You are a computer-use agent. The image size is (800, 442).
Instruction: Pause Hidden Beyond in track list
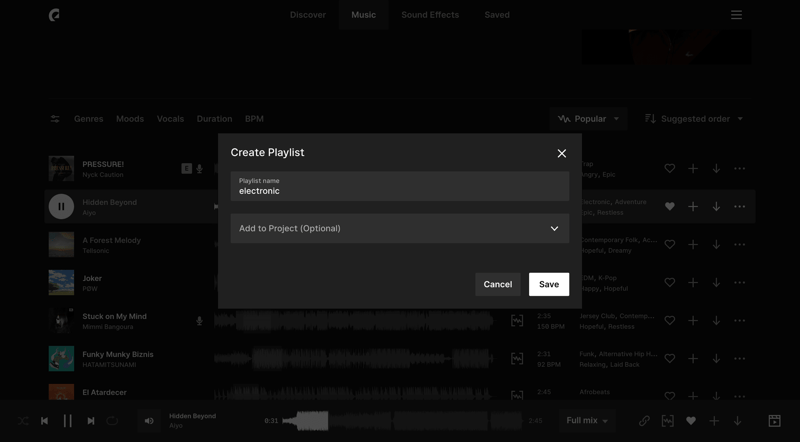[x=61, y=207]
